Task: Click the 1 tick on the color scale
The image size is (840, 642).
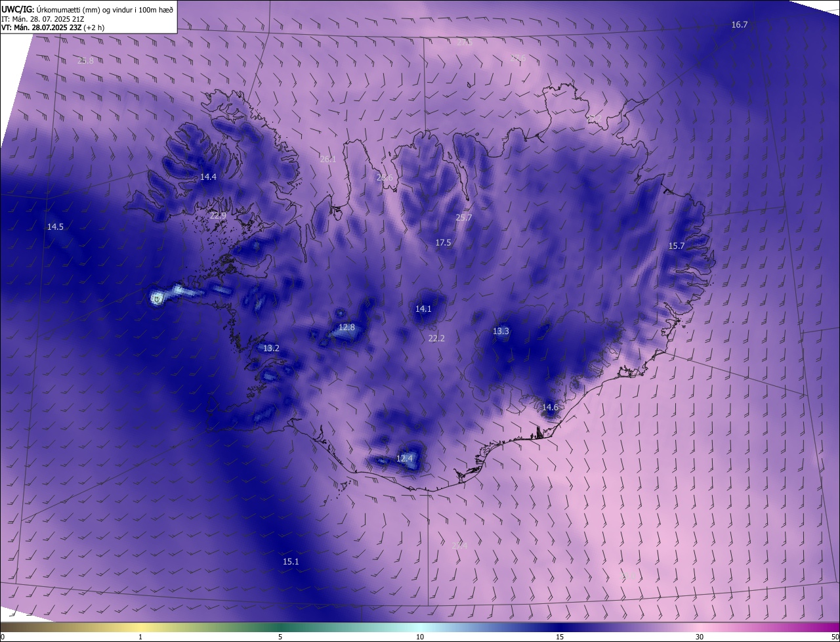Action: click(x=140, y=637)
